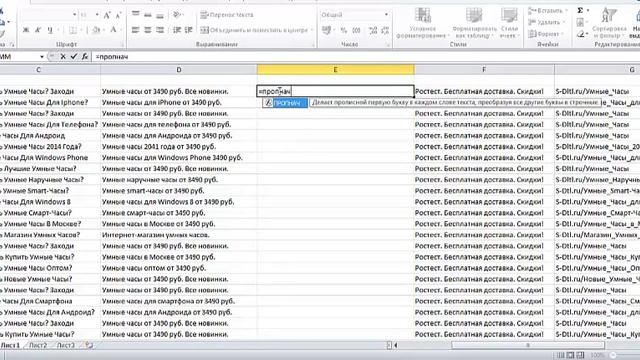
Task: Click the cell borders icon
Action: coord(73,30)
